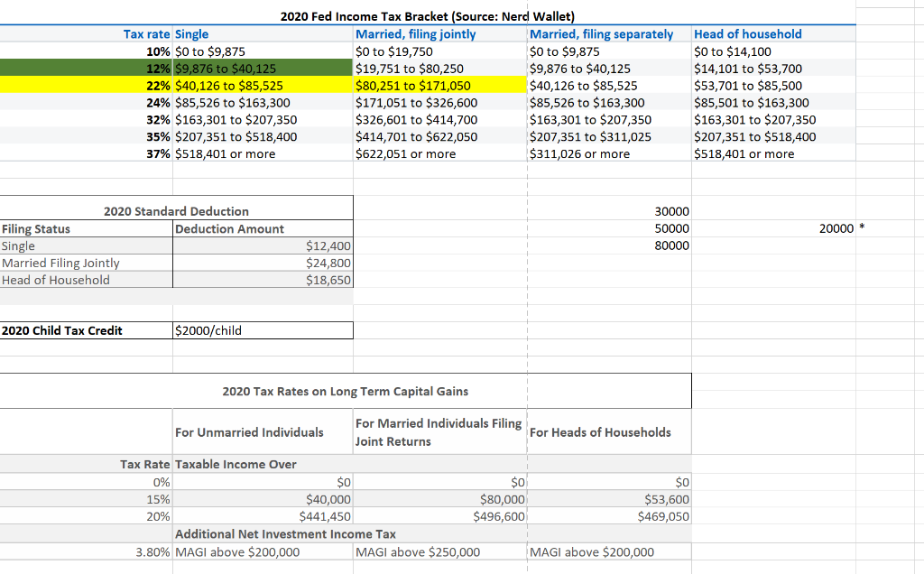Click the cell '$0 to $19,750'
924x574 pixels.
[x=440, y=51]
